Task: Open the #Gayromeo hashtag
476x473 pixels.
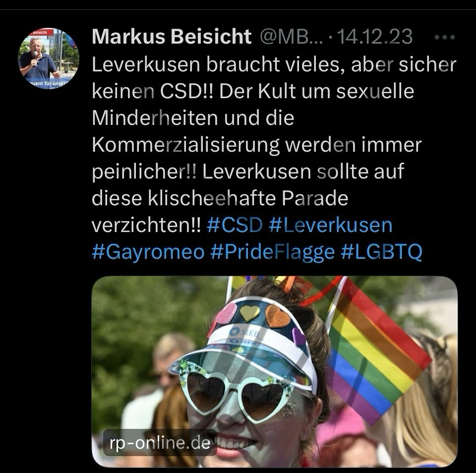Action: point(148,252)
